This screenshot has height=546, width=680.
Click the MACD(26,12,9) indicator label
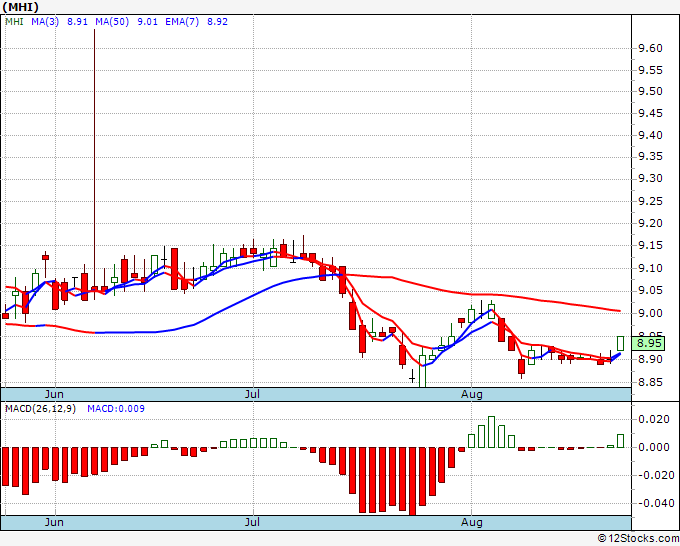tap(40, 409)
